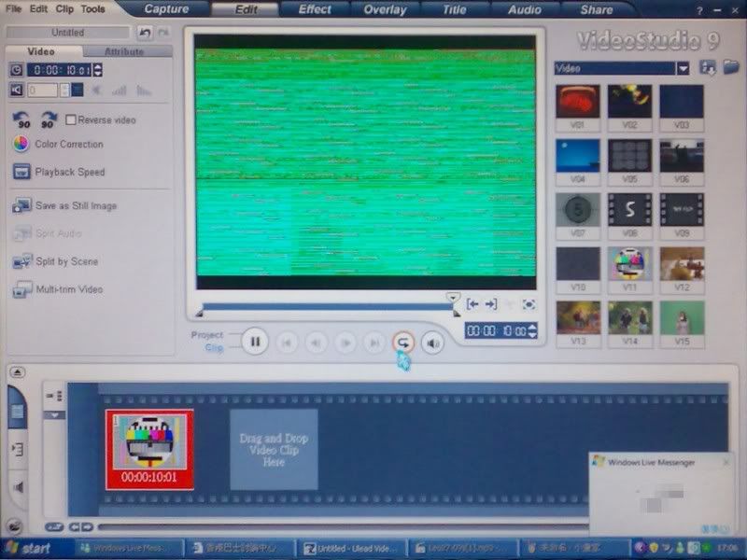Go to the clip start (Home)
747x560 pixels.
click(x=287, y=343)
